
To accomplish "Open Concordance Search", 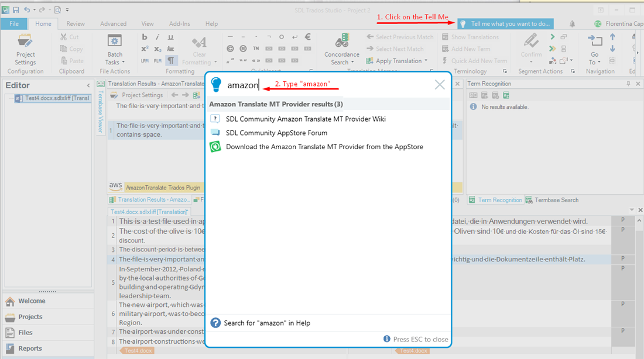I will coord(342,50).
